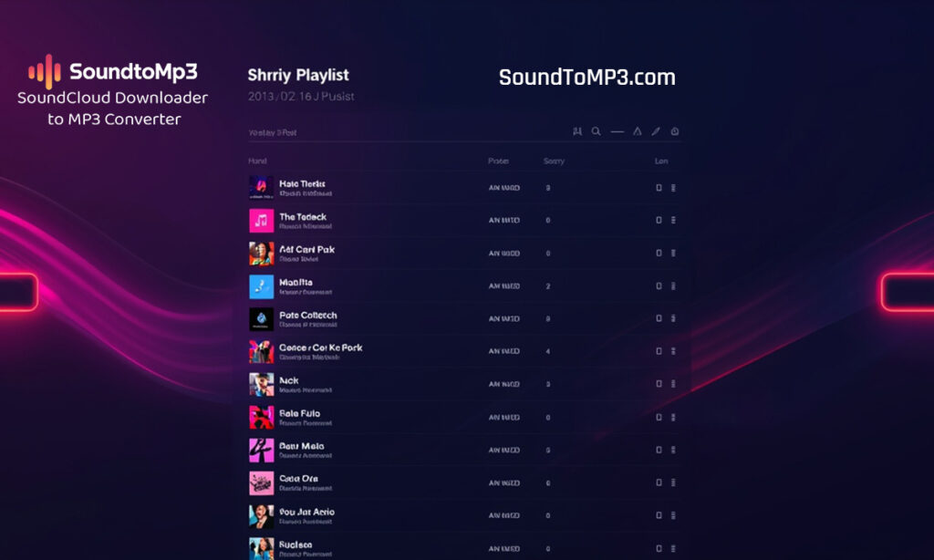
Task: Open three-dot menu for "The Tedeck" track
Action: [673, 221]
